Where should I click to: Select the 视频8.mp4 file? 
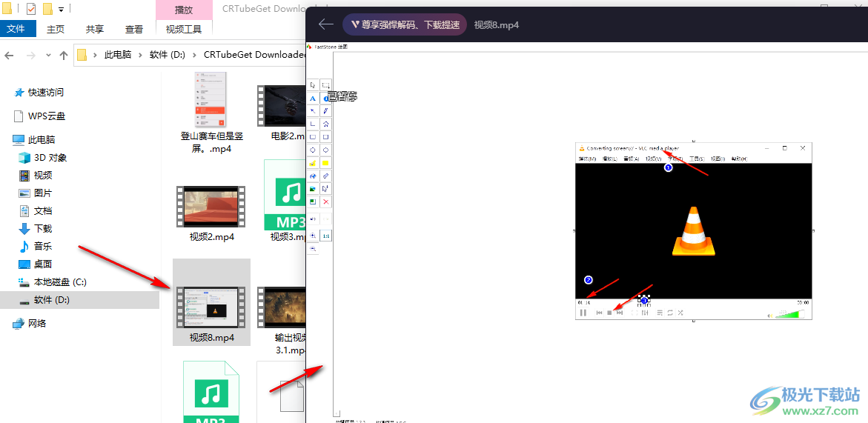(x=211, y=302)
